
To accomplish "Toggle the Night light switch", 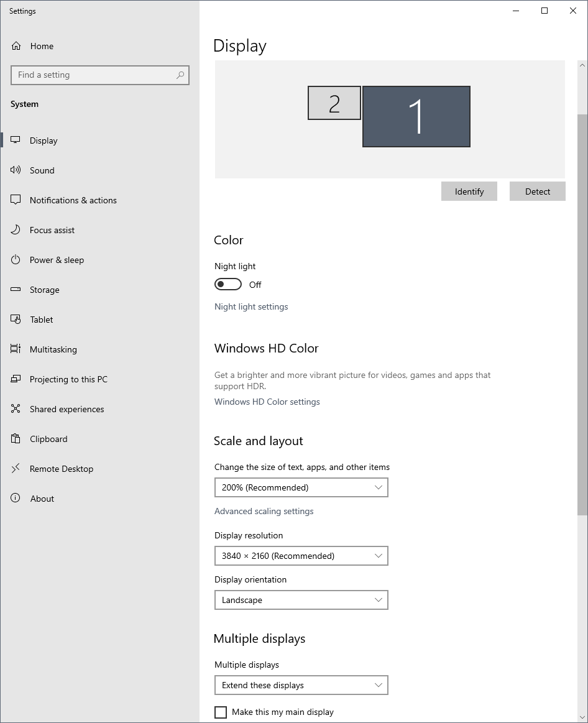I will click(228, 285).
